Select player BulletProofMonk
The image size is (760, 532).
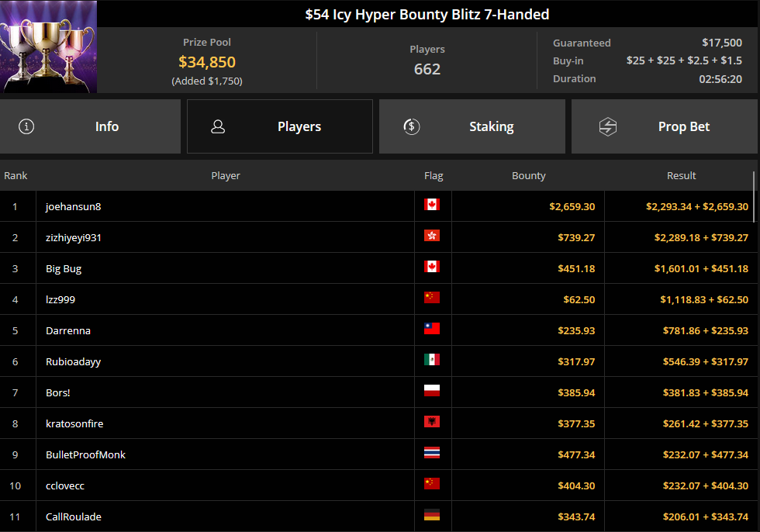coord(85,454)
